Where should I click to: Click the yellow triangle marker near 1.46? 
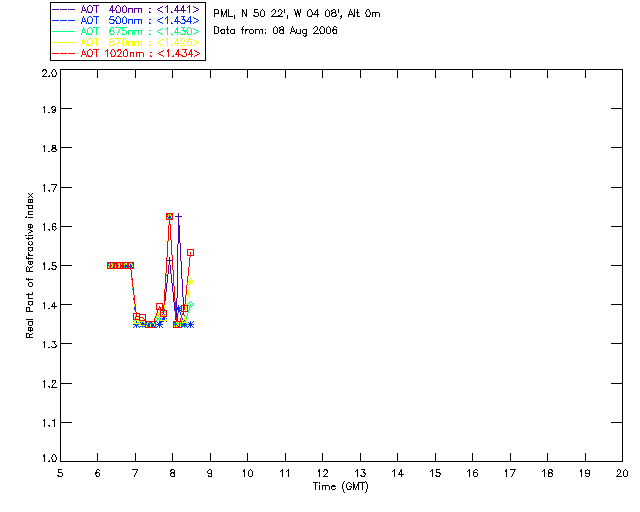(x=190, y=280)
